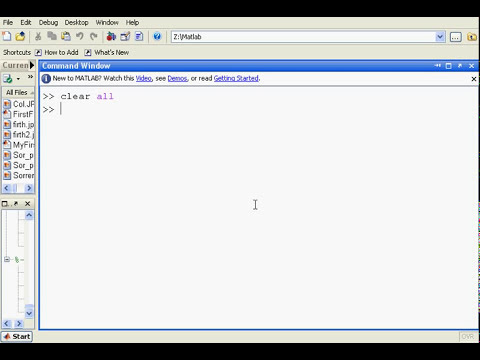
Task: Cut the selection with the scissors icon
Action: 38,36
